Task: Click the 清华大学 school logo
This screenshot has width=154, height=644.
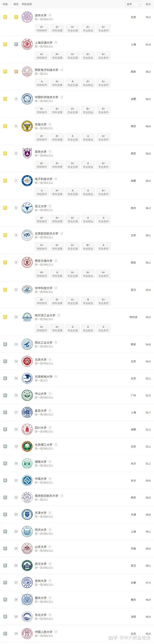Action: pyautogui.click(x=27, y=17)
